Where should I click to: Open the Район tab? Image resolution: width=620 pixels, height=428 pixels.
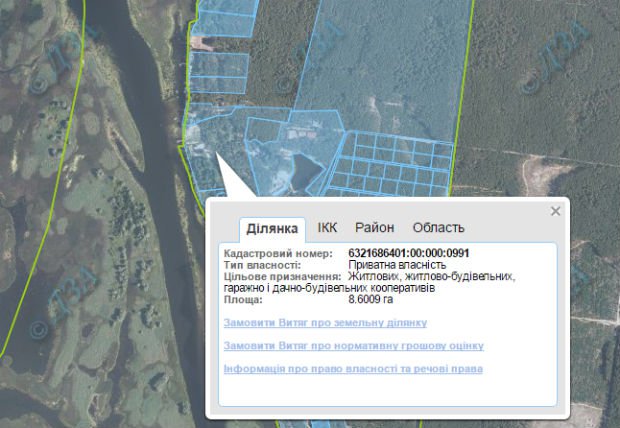(374, 228)
